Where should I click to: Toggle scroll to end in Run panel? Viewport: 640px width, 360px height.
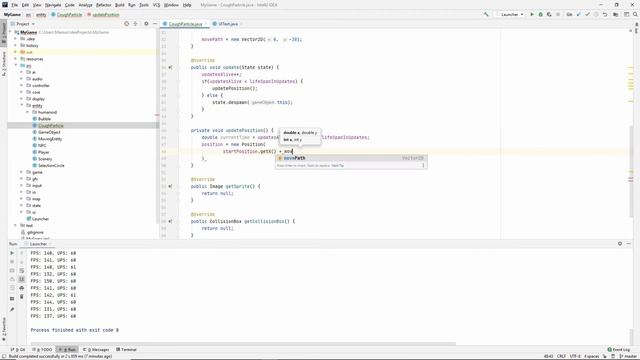(22, 279)
